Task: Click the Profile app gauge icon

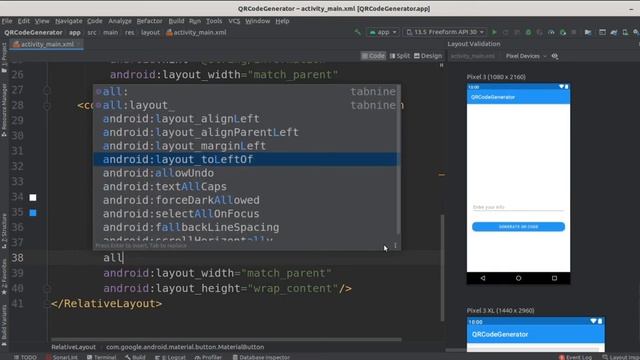Action: pos(551,32)
